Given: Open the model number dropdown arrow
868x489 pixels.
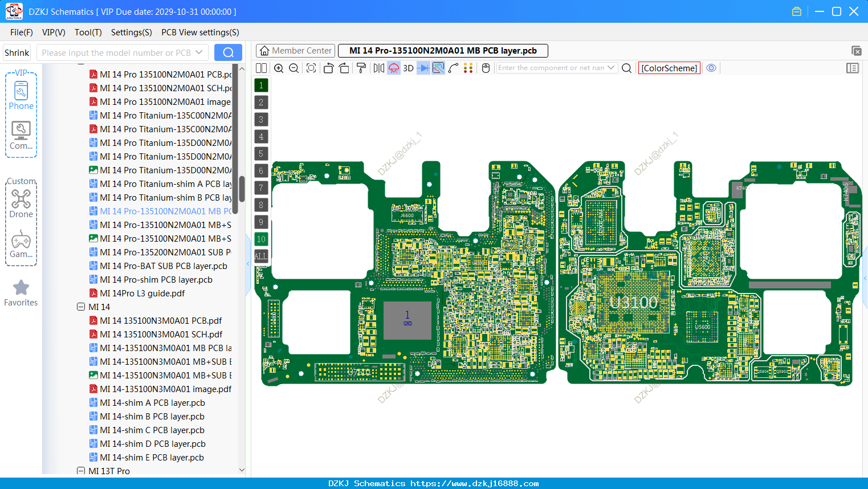Looking at the screenshot, I should [199, 52].
